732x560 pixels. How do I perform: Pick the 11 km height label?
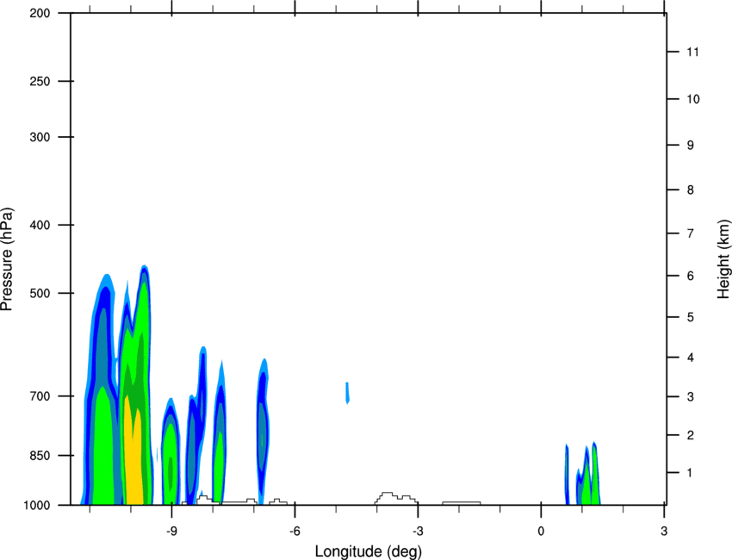pos(692,52)
